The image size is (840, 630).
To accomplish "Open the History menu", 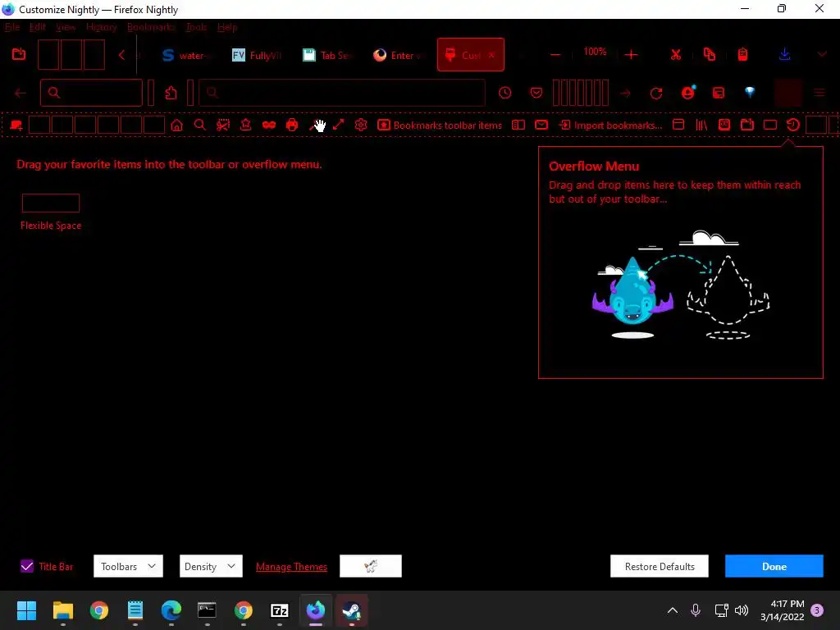I will click(101, 27).
